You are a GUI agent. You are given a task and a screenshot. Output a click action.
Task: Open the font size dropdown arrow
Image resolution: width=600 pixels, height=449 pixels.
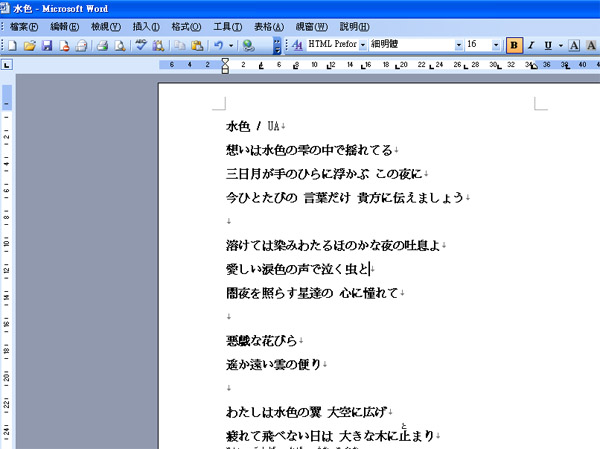click(x=496, y=45)
